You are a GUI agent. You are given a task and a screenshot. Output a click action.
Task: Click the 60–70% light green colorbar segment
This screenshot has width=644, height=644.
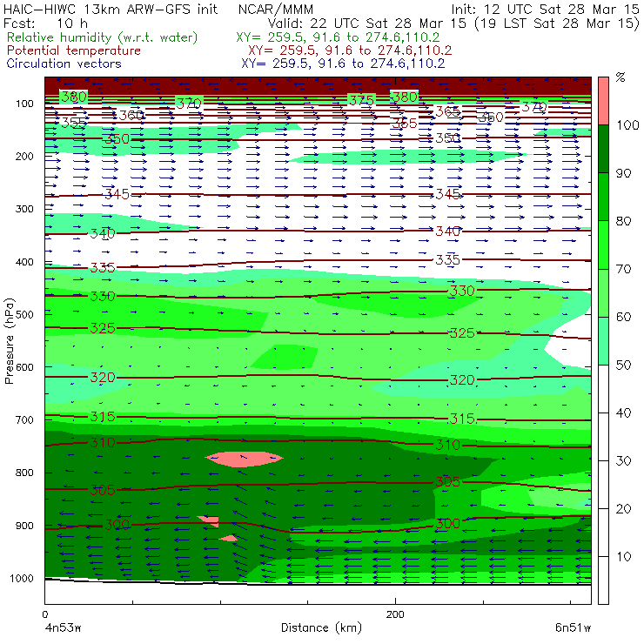coord(603,292)
